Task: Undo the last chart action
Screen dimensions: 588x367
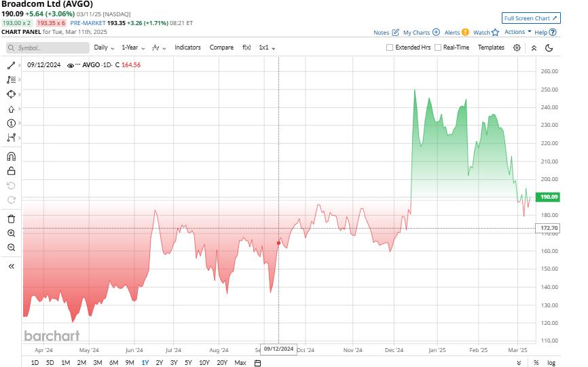Action: coord(12,185)
